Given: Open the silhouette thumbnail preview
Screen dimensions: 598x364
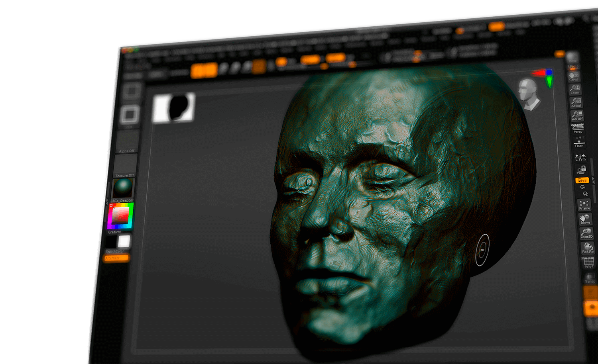Looking at the screenshot, I should 174,107.
